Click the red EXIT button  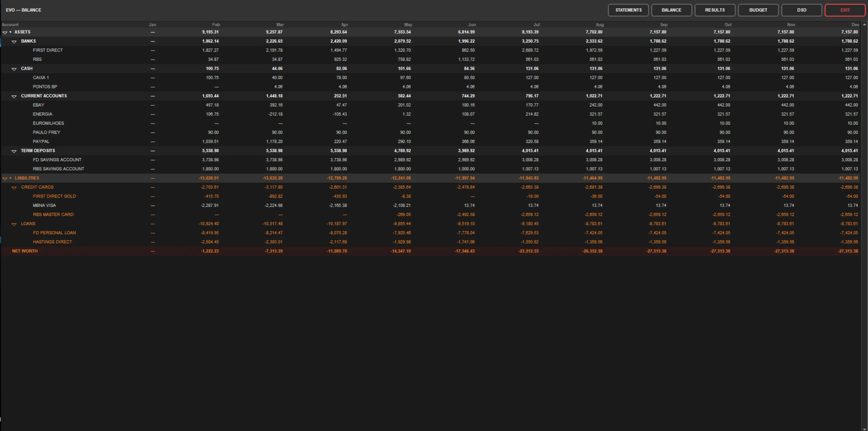[845, 10]
